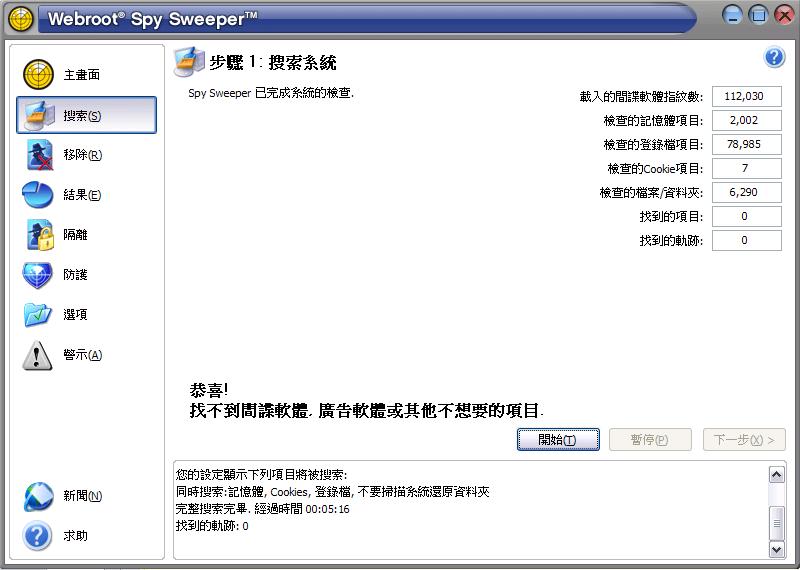Select the 搜索(S) sweep icon

41,115
